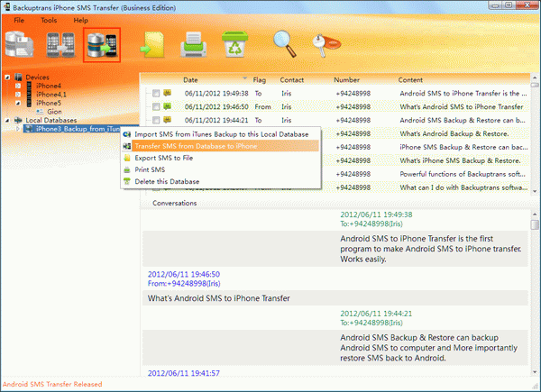Tick checkbox for 19:44:21 message
This screenshot has height=392, width=541.
(156, 120)
